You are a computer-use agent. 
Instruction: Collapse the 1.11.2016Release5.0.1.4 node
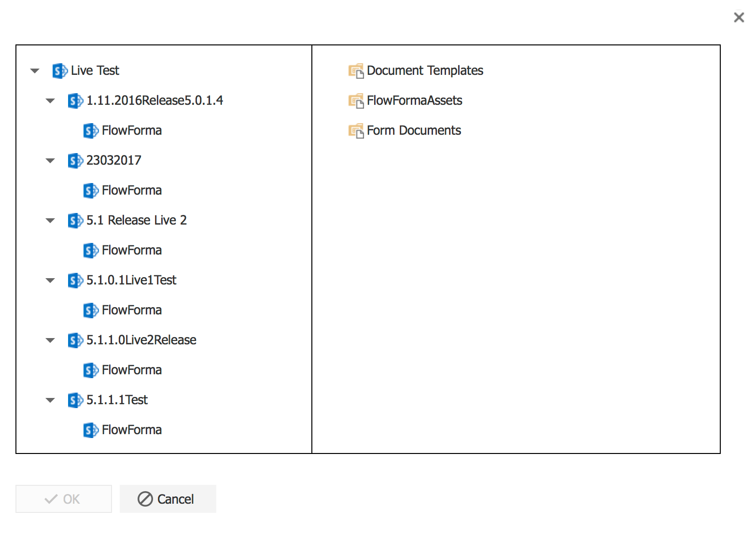[50, 101]
